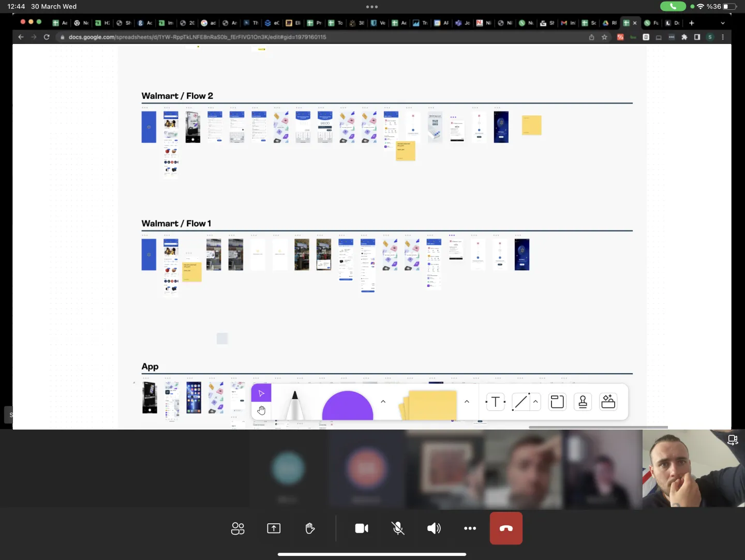Viewport: 745px width, 560px height.
Task: Expand shape options next to purple circle
Action: [383, 402]
